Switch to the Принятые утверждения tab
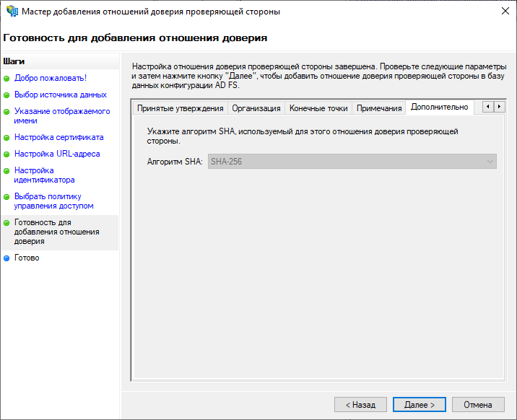 point(180,108)
